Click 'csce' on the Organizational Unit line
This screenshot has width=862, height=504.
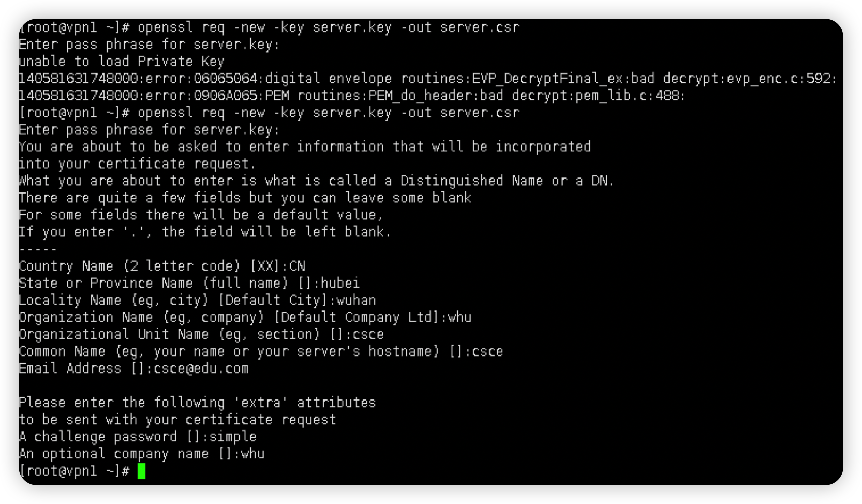pos(368,335)
